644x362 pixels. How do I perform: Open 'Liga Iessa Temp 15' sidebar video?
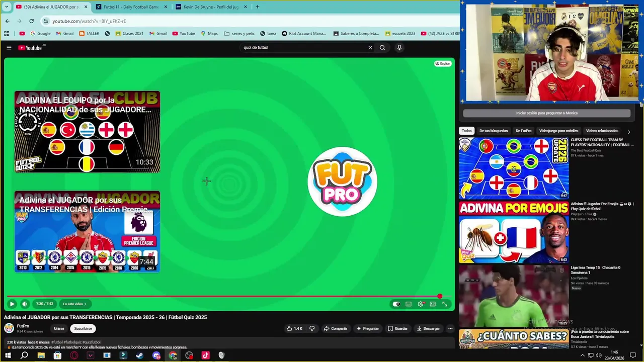(x=514, y=296)
